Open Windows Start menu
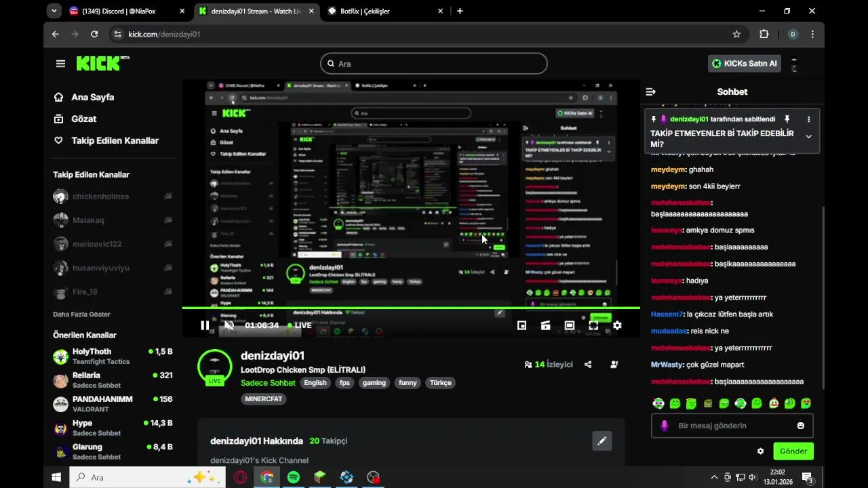Image resolution: width=868 pixels, height=488 pixels. [56, 477]
